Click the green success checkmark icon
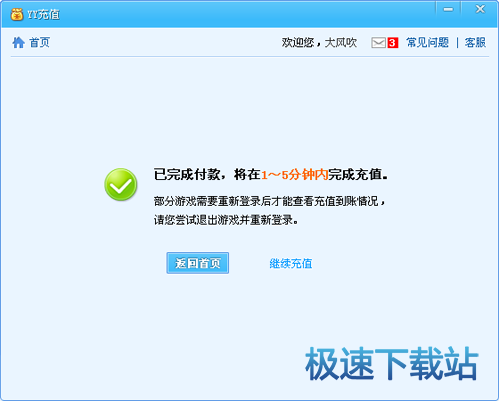This screenshot has height=401, width=499. pyautogui.click(x=121, y=184)
